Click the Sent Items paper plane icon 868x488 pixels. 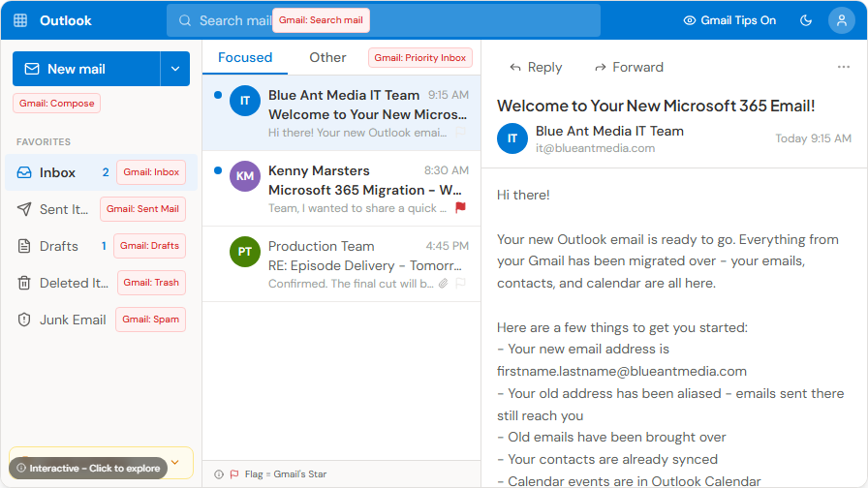click(24, 209)
